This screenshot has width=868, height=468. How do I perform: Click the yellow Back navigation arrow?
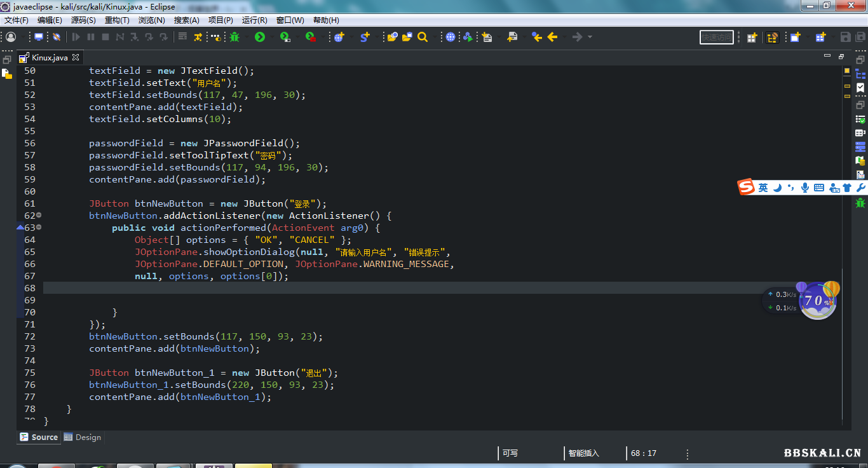click(552, 38)
